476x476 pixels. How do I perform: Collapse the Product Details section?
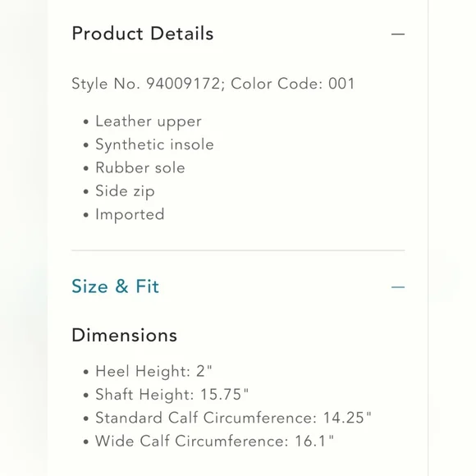(398, 34)
